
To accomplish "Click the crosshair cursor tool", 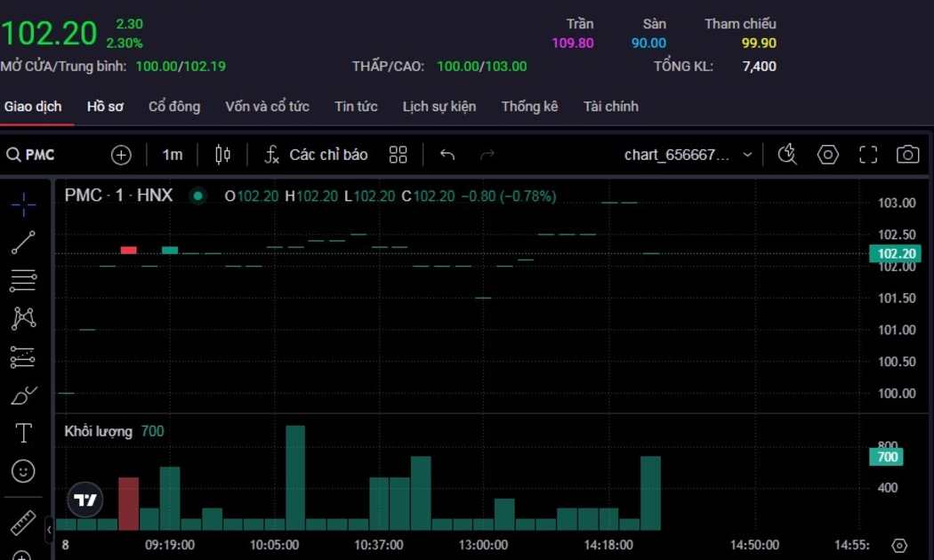I will coord(24,205).
